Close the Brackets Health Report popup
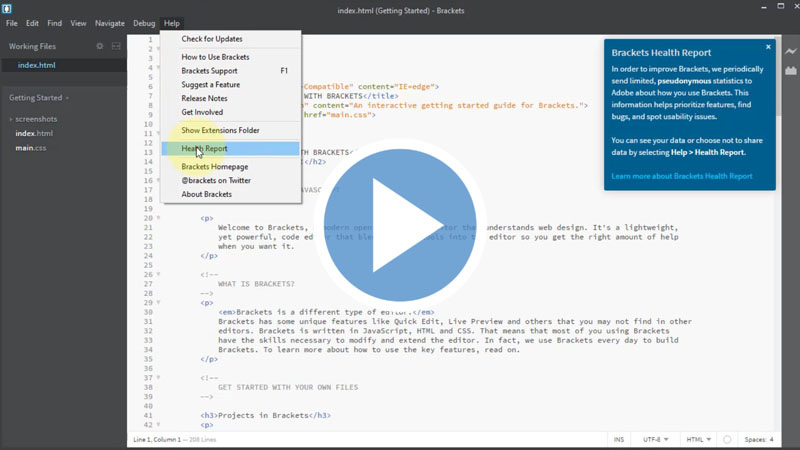 [x=768, y=47]
